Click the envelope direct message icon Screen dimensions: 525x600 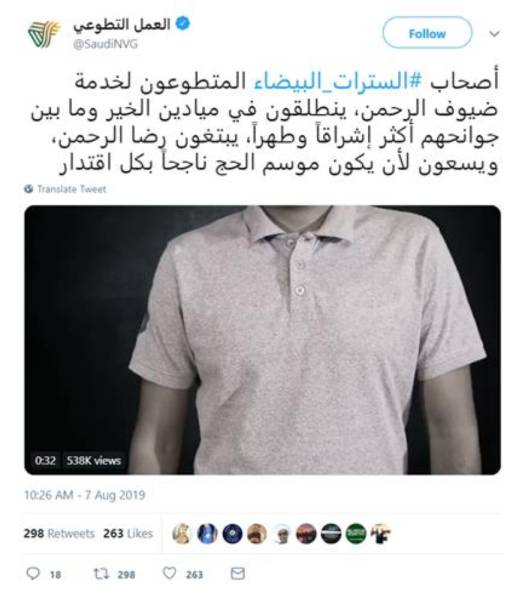(238, 574)
